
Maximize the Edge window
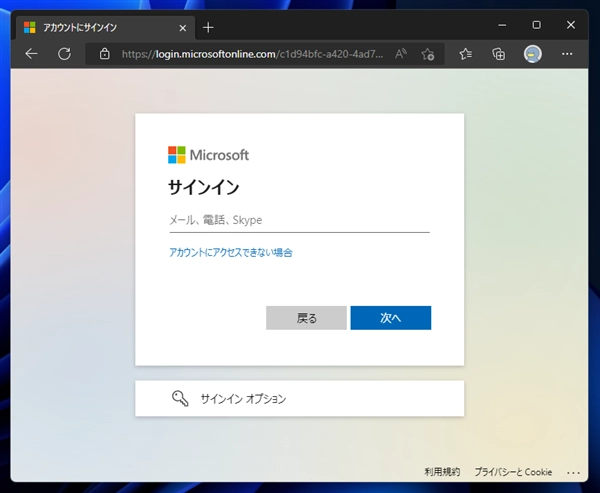pyautogui.click(x=536, y=25)
